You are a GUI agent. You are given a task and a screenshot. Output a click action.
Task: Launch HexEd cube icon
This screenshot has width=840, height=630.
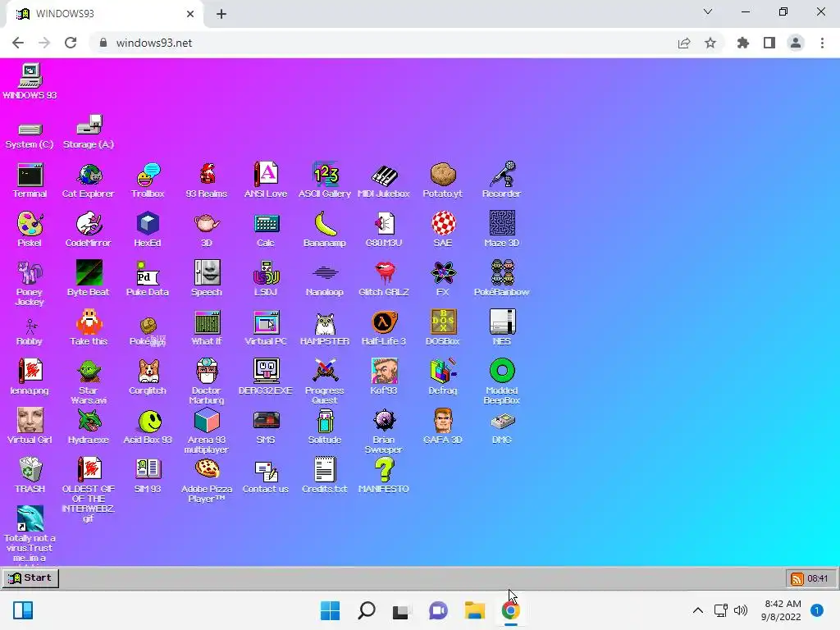click(148, 230)
